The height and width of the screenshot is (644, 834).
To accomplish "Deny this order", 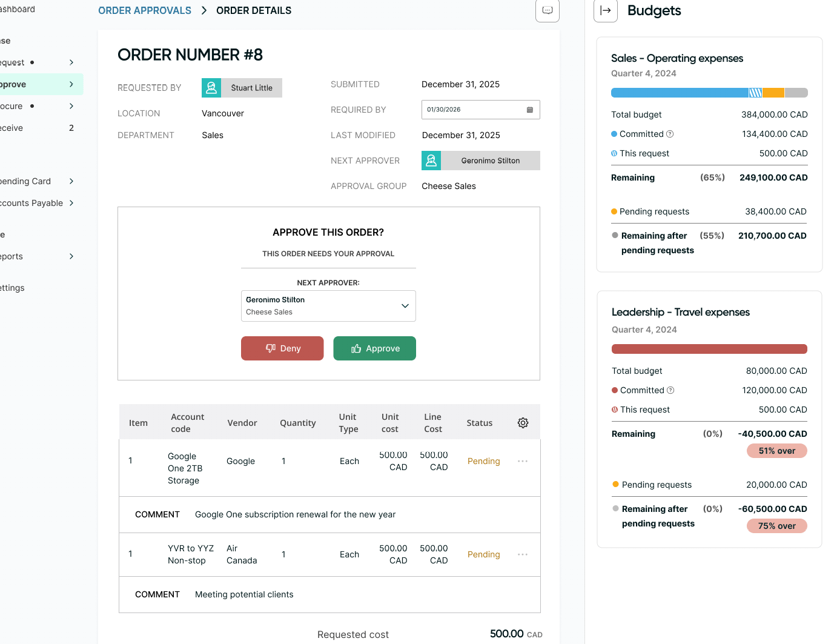I will click(282, 348).
